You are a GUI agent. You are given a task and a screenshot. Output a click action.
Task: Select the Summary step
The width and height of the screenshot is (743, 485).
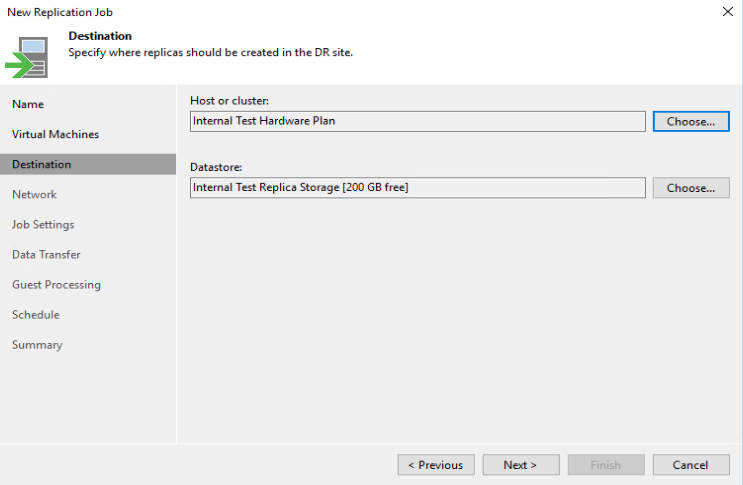tap(37, 344)
